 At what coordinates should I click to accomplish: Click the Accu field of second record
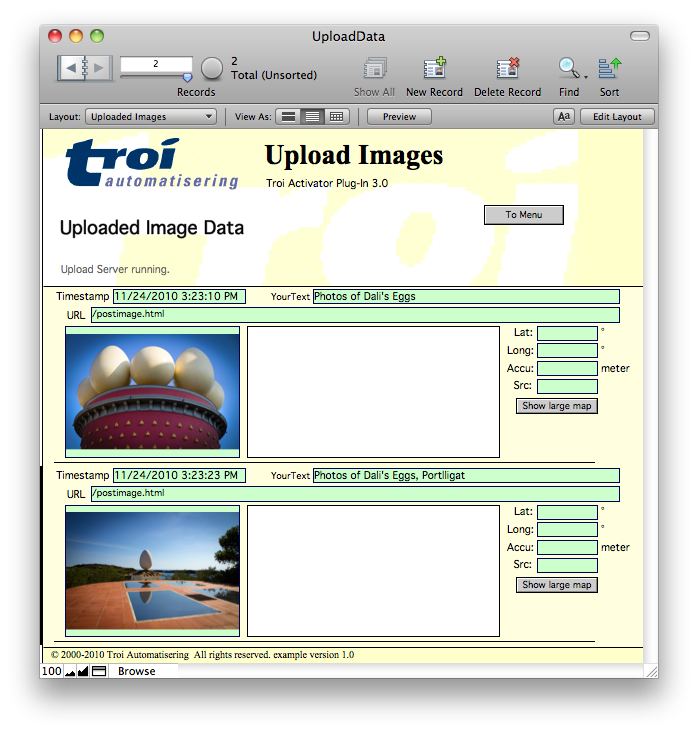click(568, 547)
